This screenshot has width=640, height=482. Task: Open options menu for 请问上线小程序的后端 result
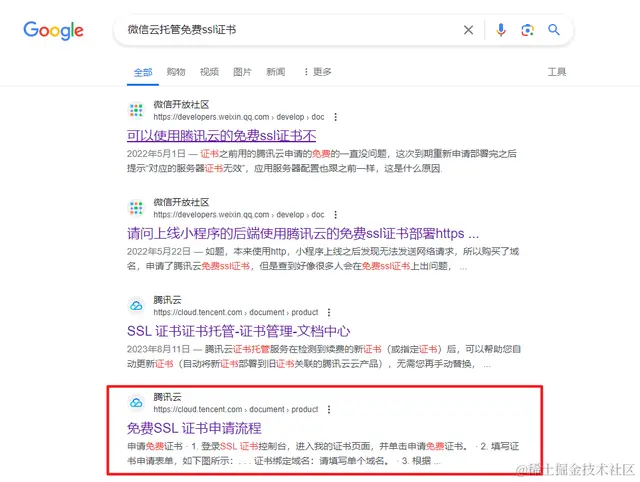point(336,215)
